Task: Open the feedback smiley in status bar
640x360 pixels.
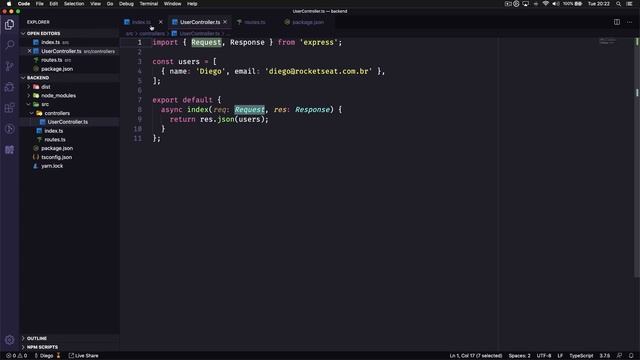Action: (x=619, y=356)
